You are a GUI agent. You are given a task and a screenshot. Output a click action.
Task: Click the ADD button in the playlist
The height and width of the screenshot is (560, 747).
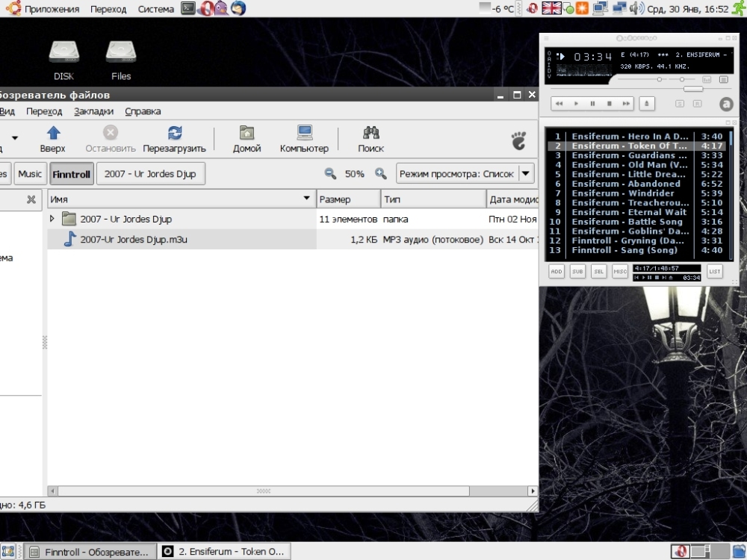557,272
